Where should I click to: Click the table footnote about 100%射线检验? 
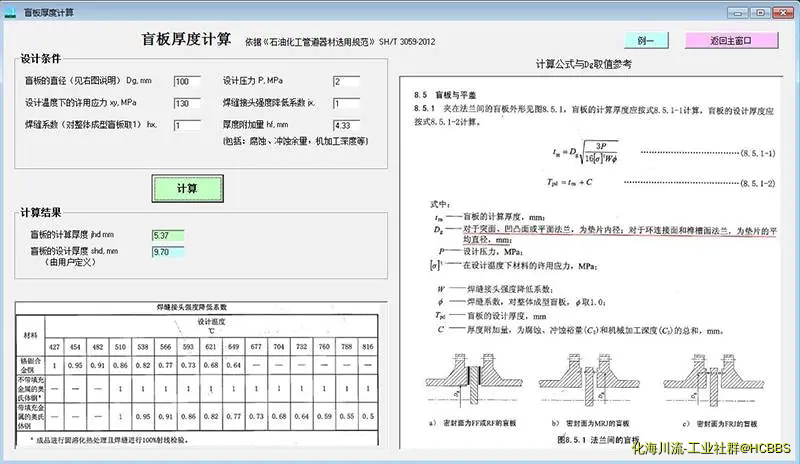pyautogui.click(x=109, y=439)
